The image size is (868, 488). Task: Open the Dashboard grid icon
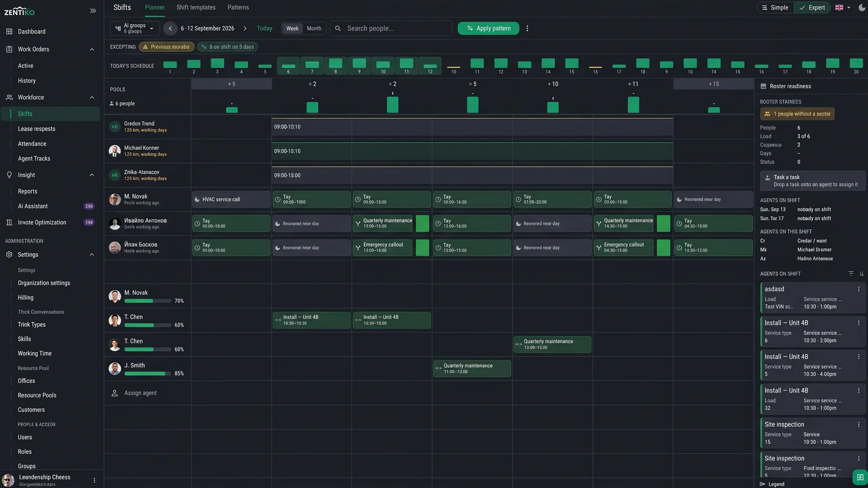(9, 31)
